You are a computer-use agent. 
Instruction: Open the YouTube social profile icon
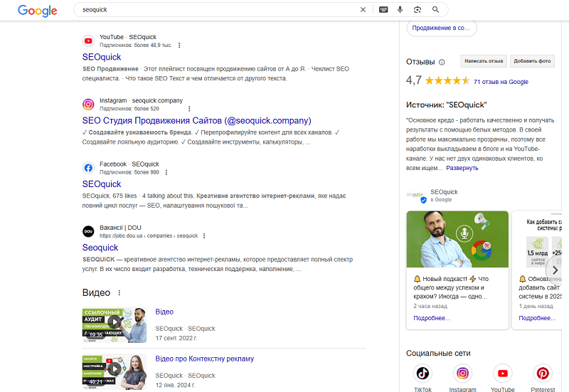coord(503,373)
